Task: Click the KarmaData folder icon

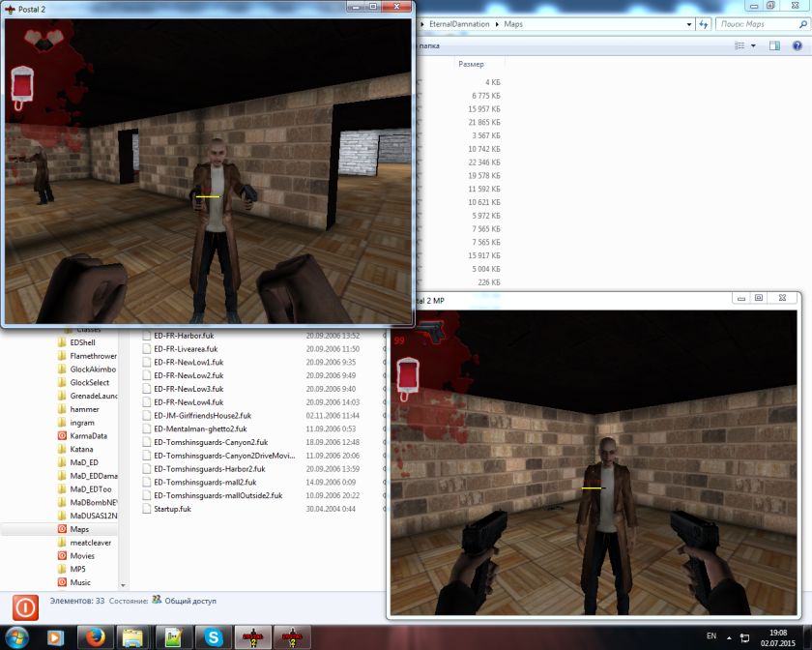Action: point(62,436)
